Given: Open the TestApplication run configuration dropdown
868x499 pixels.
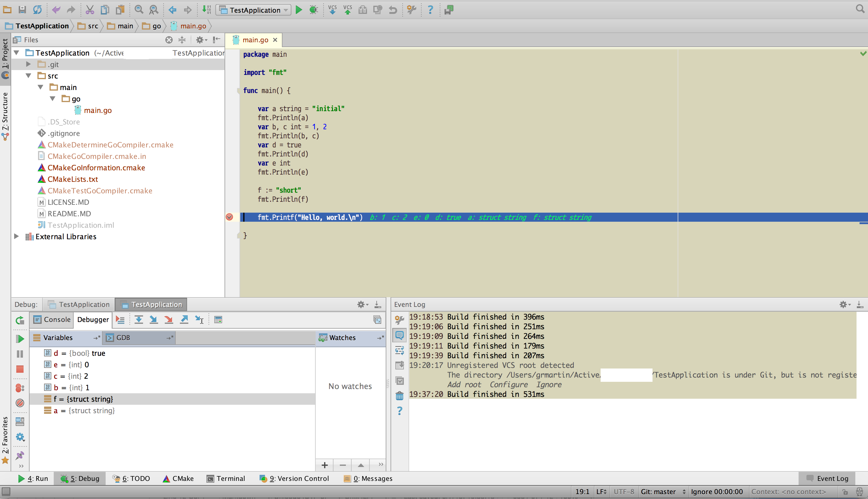Looking at the screenshot, I should [254, 10].
